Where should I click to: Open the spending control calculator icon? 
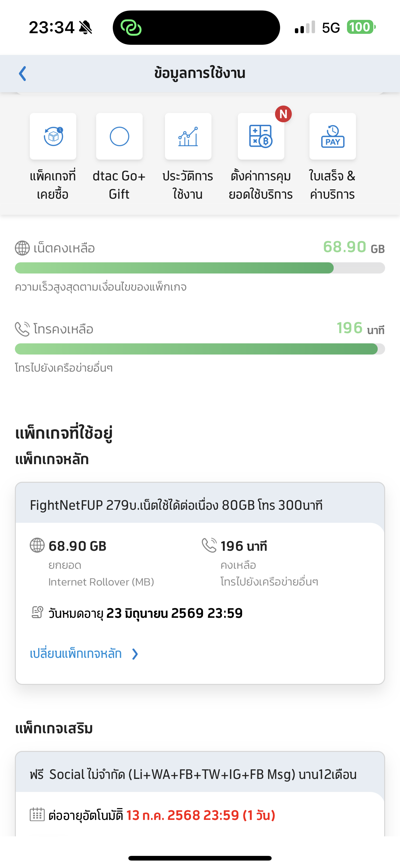261,136
